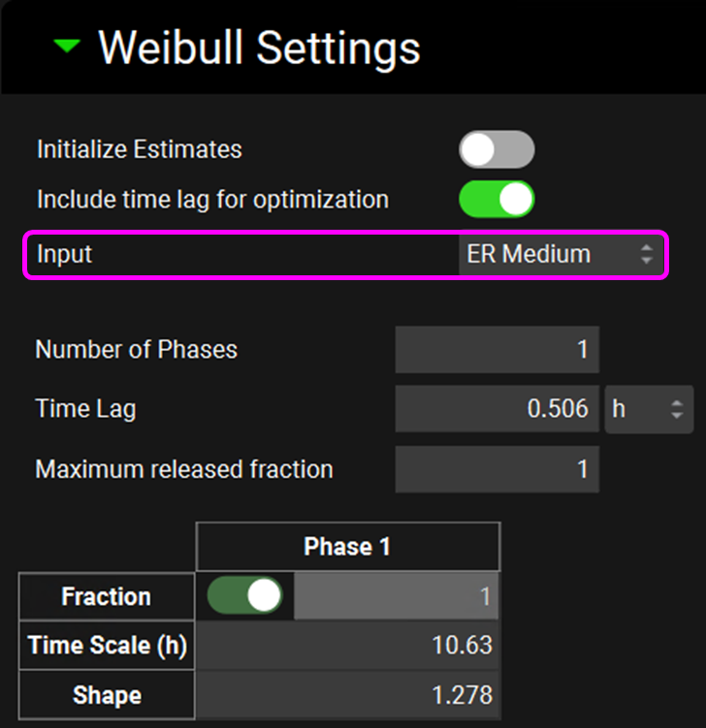Click the Maximum released fraction label
The image size is (706, 728).
pos(184,470)
